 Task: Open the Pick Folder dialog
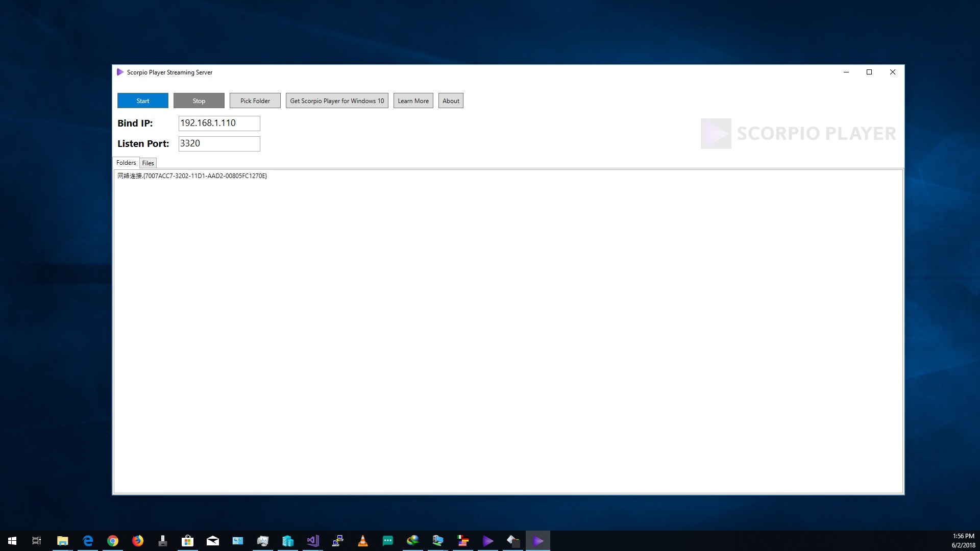[x=255, y=101]
